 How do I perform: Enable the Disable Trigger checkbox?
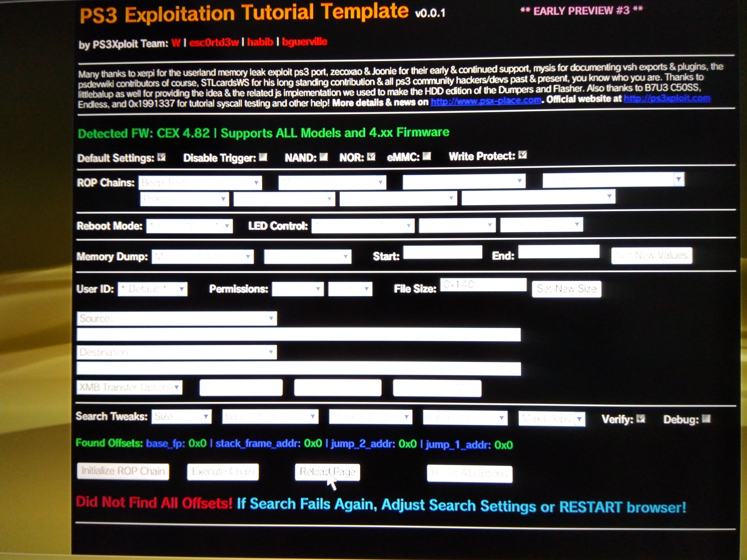(x=263, y=157)
